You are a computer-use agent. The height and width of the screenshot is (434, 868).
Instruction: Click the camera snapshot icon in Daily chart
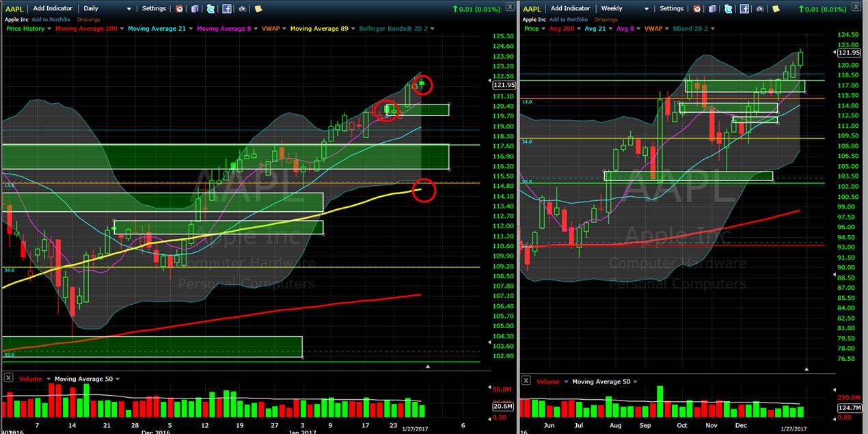point(243,9)
